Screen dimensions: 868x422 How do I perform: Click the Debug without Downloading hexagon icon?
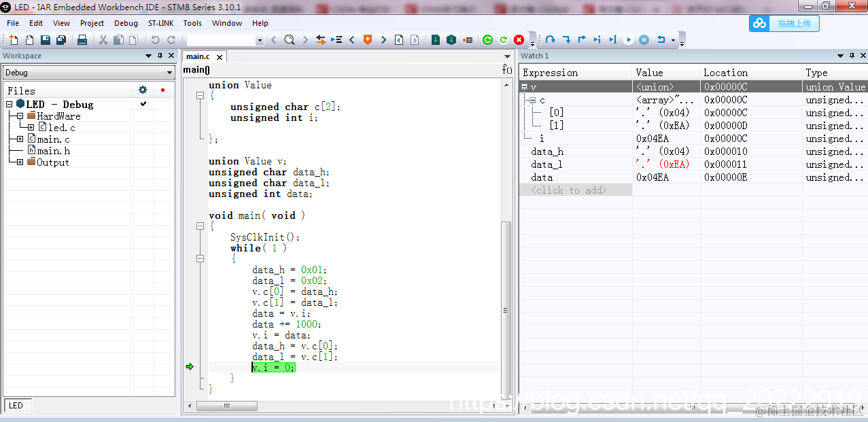point(451,40)
